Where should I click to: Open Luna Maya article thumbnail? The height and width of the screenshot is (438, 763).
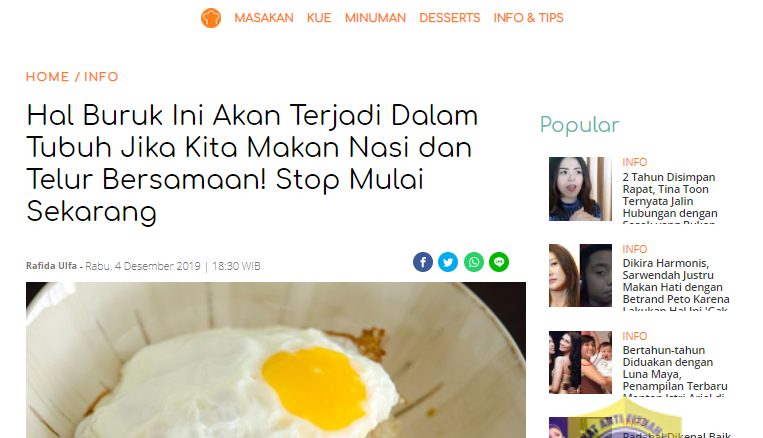coord(580,363)
